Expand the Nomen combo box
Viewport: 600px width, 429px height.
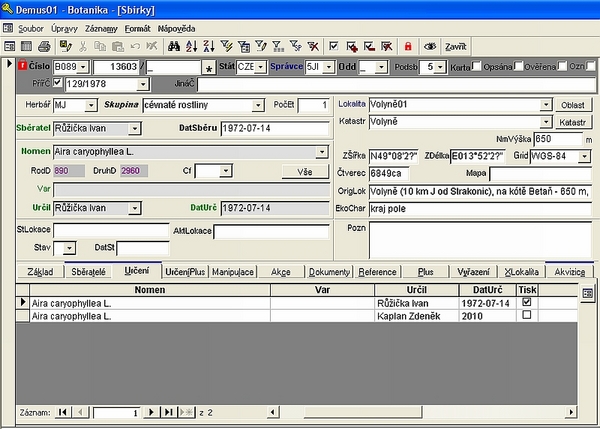pyautogui.click(x=322, y=152)
